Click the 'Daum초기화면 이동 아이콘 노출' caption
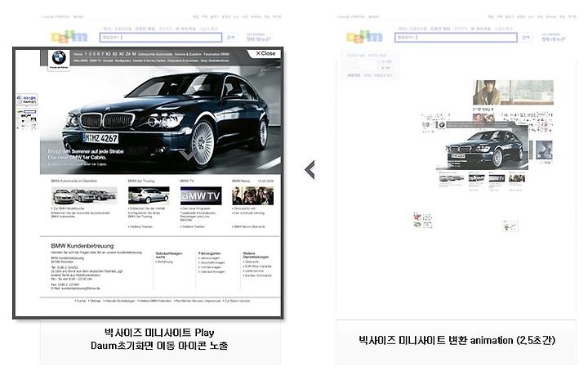Image resolution: width=588 pixels, height=376 pixels. [159, 345]
